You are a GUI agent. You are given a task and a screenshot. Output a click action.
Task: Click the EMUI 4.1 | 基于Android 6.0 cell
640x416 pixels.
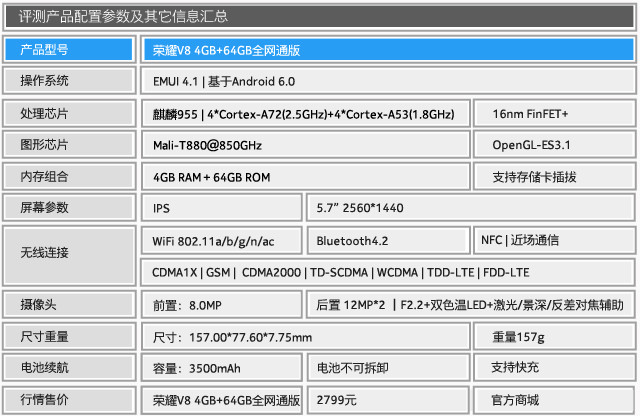click(x=388, y=81)
